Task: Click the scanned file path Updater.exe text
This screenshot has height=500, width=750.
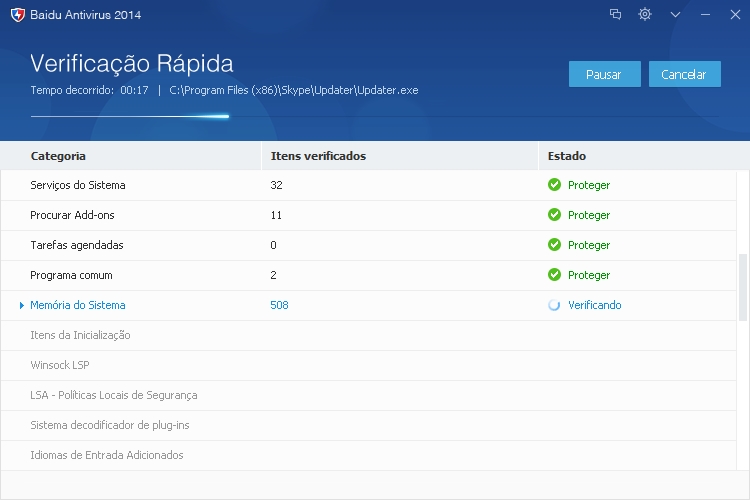Action: [294, 90]
